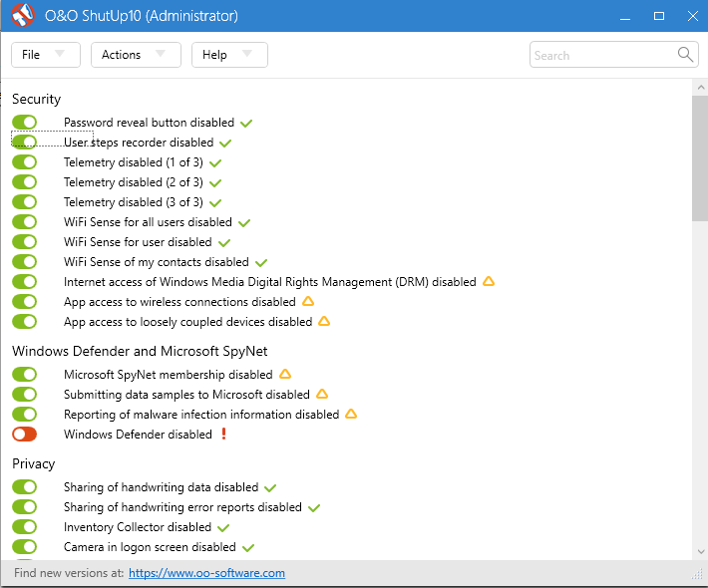
Task: Click green checkmark next to Password reveal button disabled
Action: (246, 123)
